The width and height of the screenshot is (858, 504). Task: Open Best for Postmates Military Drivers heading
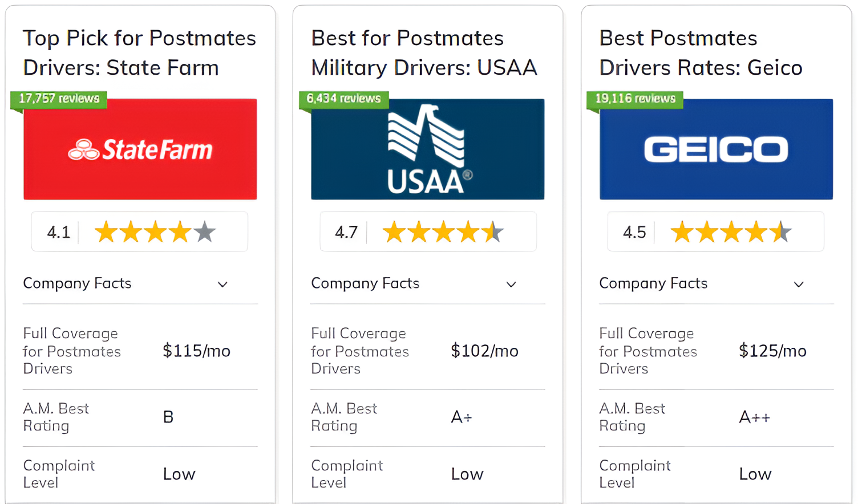point(424,53)
